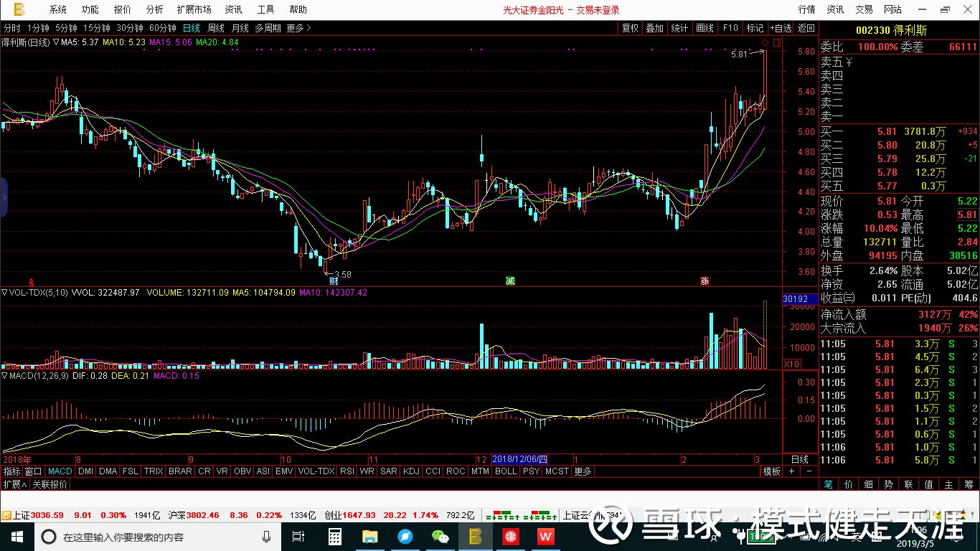Click +自选 to add to watchlist
Image resolution: width=980 pixels, height=551 pixels.
[781, 28]
